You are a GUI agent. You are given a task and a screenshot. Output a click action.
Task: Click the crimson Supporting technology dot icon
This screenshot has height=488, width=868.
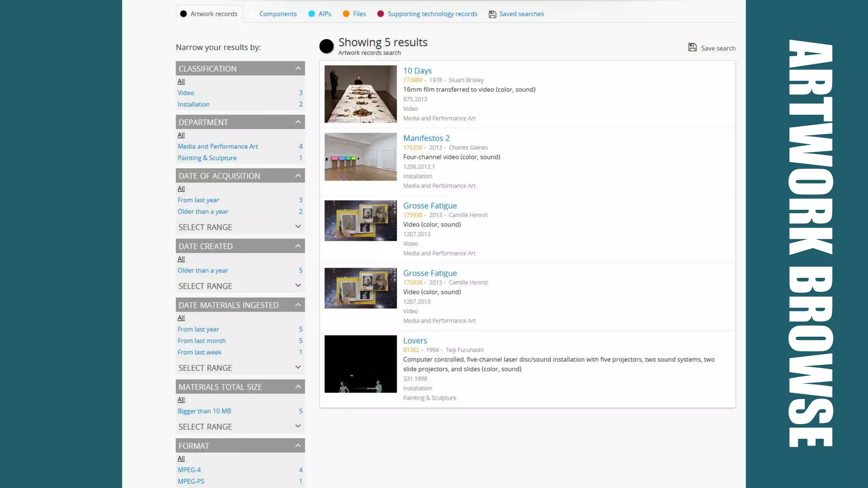point(381,14)
